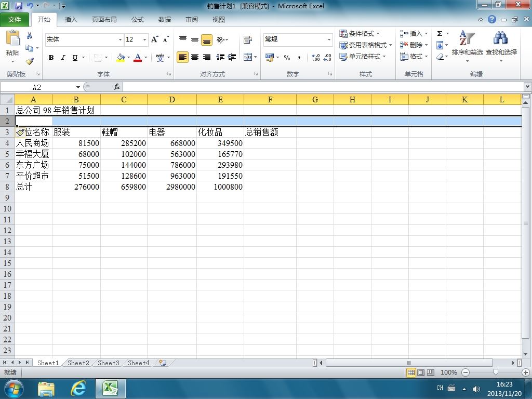The width and height of the screenshot is (532, 399).
Task: Open the Windows Start menu
Action: coord(14,388)
